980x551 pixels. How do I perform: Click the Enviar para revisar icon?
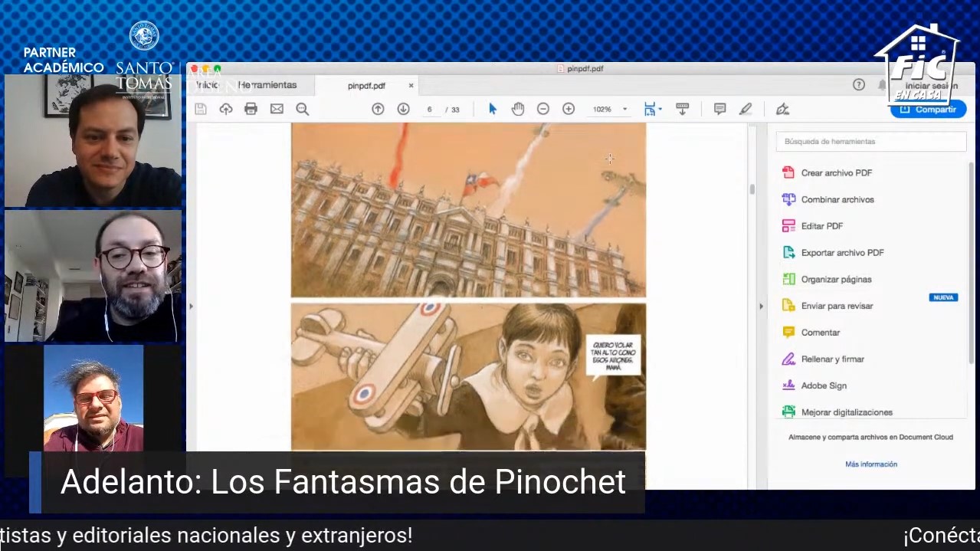coord(788,306)
